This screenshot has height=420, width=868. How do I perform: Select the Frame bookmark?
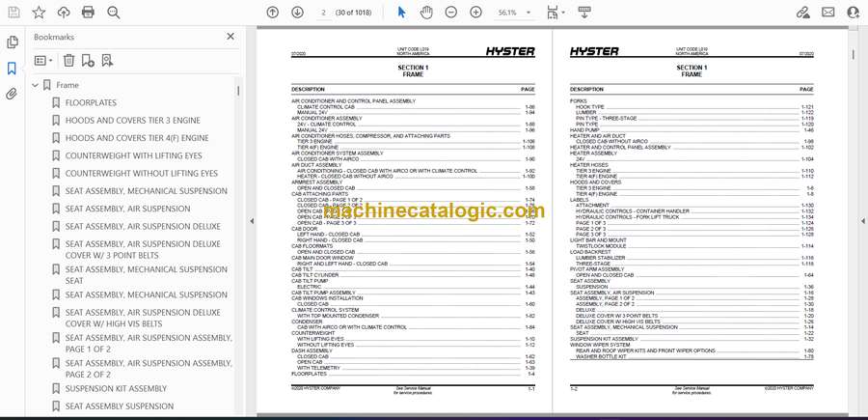68,85
